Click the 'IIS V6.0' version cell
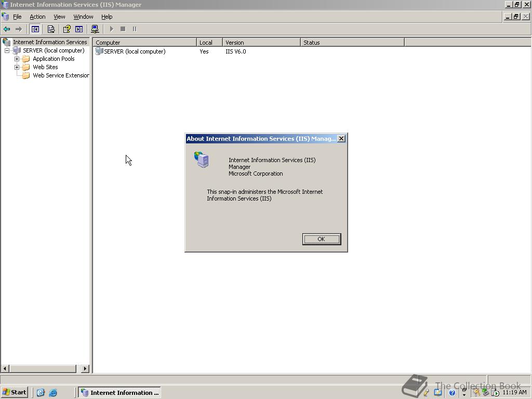532x399 pixels. coord(236,51)
